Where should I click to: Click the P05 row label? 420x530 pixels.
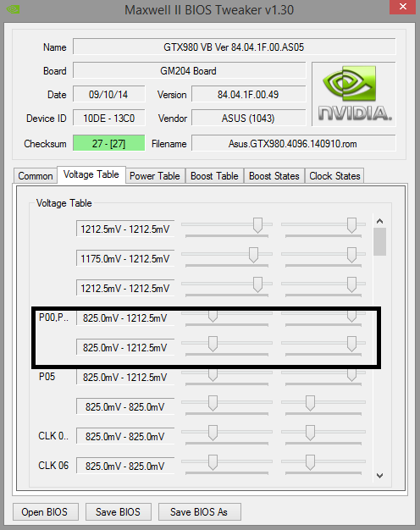47,377
